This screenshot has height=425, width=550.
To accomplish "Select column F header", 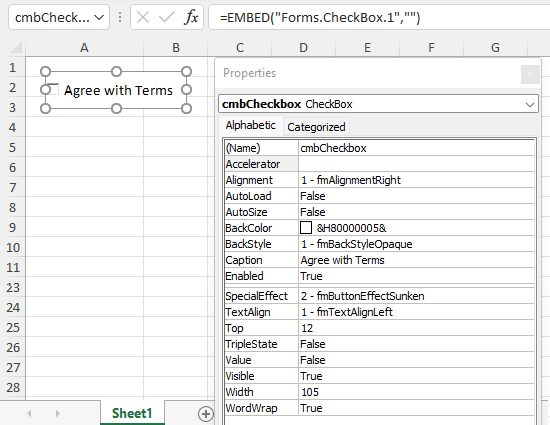I will pos(431,47).
